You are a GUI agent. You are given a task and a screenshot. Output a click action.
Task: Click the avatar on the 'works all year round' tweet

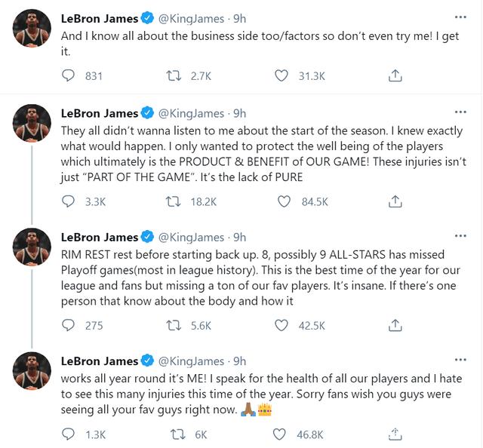32,370
